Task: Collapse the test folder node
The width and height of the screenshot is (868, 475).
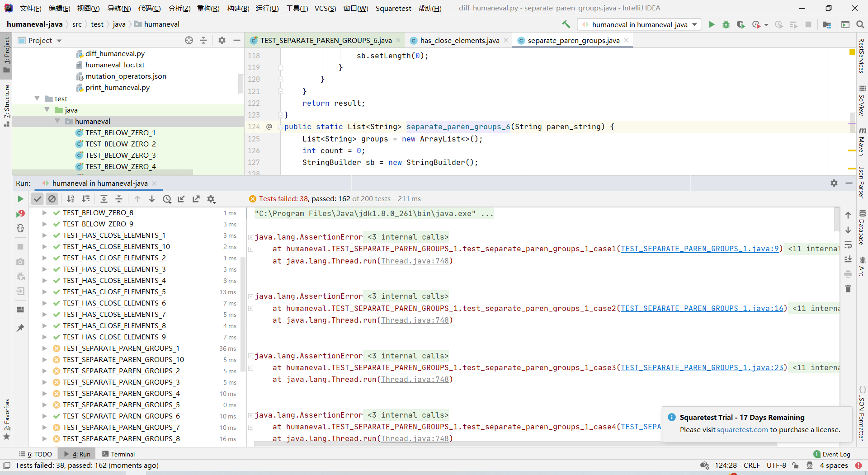Action: 37,99
